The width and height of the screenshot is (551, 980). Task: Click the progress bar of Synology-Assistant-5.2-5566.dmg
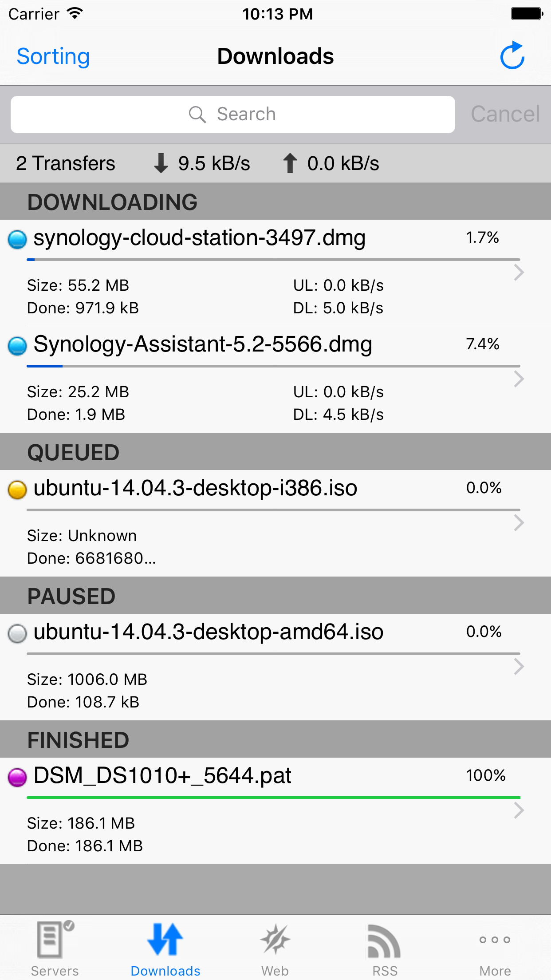pyautogui.click(x=273, y=366)
